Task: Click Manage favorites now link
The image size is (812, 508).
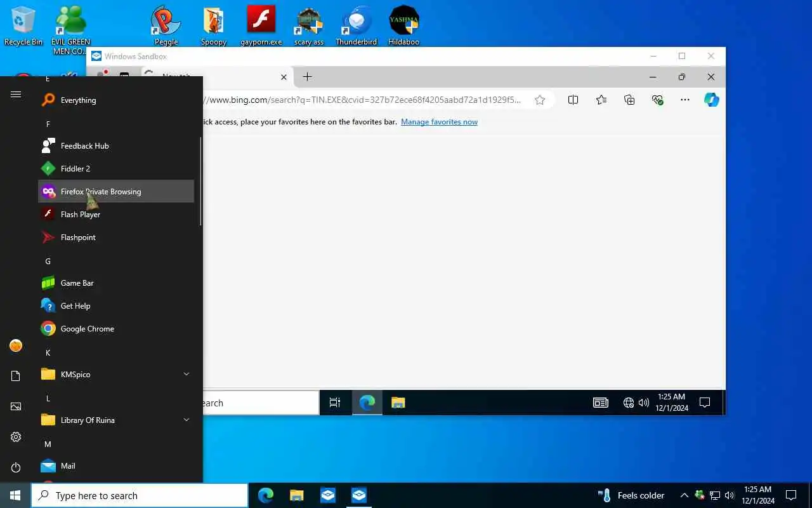Action: pyautogui.click(x=439, y=122)
